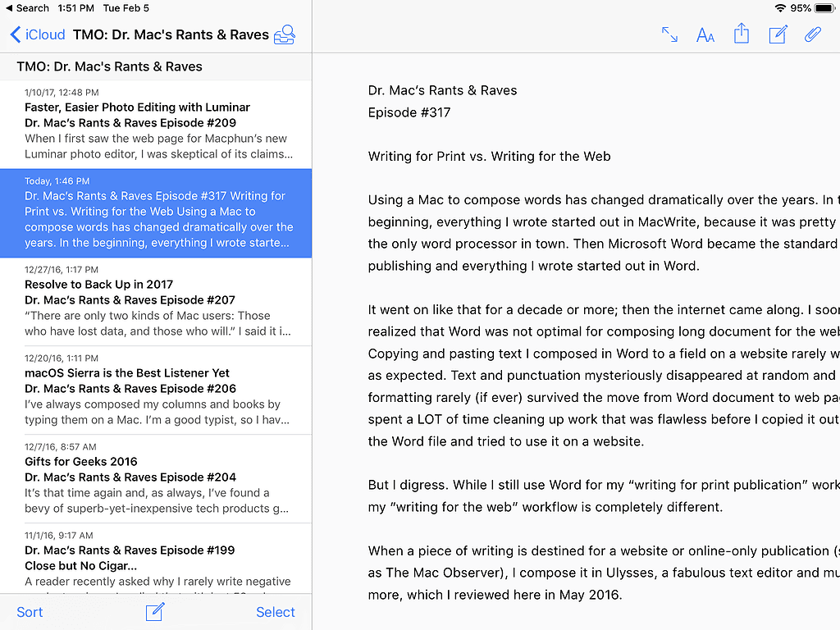840x630 pixels.
Task: Tap the Wi-Fi status icon
Action: point(780,8)
